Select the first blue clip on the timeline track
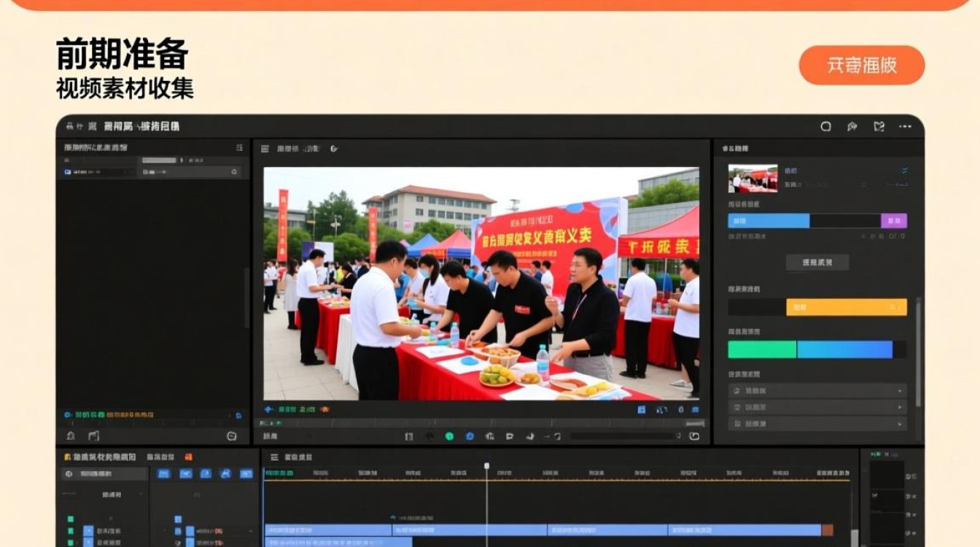Viewport: 980px width, 547px height. (328, 530)
